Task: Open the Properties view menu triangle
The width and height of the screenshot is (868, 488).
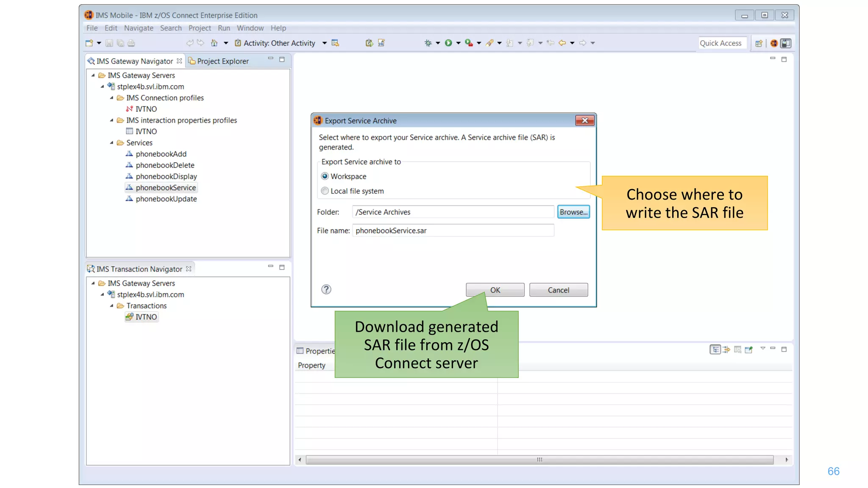Action: click(763, 348)
